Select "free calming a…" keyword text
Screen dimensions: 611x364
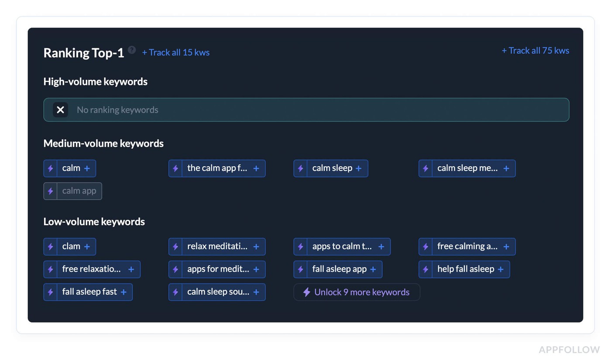467,246
